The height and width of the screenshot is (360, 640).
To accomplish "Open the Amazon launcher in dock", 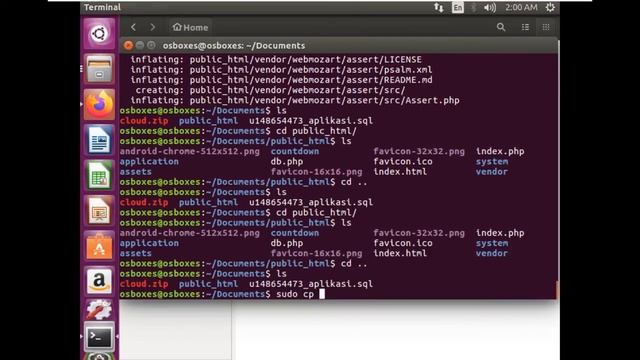I will click(99, 281).
